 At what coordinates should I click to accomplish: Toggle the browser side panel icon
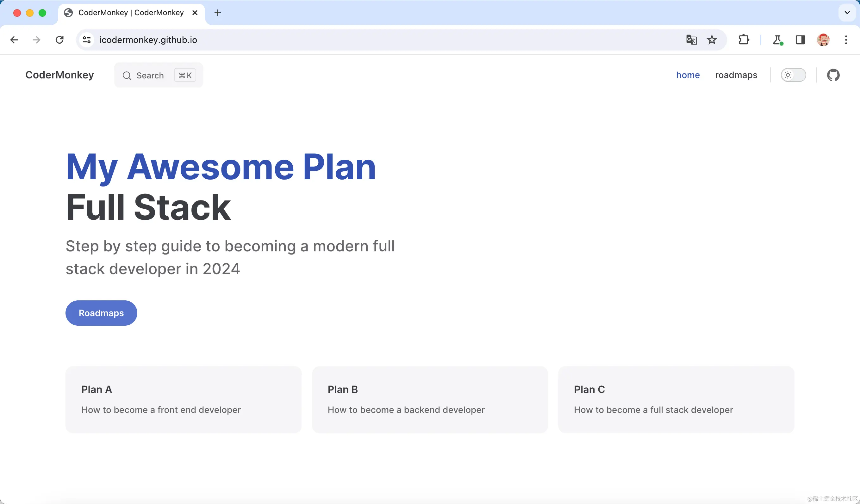tap(800, 40)
